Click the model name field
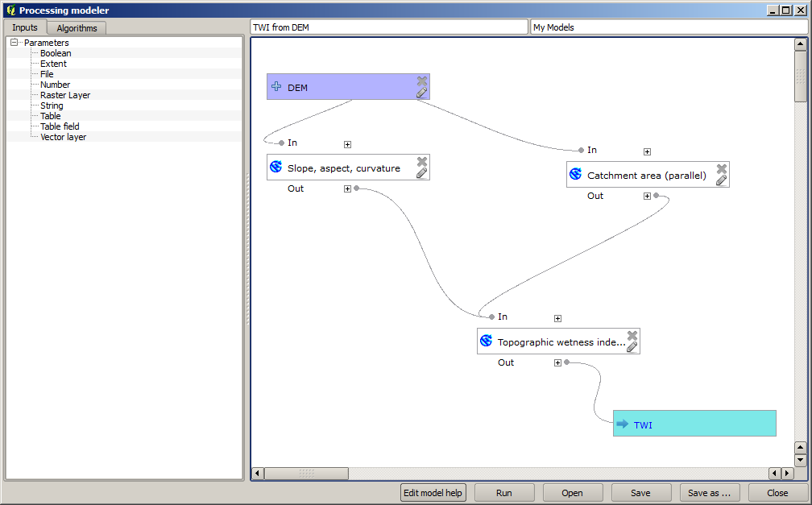This screenshot has width=812, height=505. (389, 27)
